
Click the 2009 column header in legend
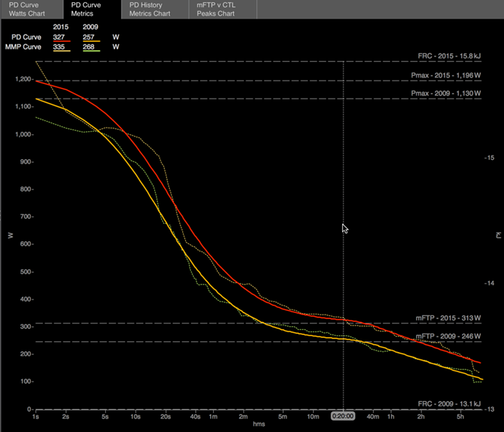click(x=90, y=27)
